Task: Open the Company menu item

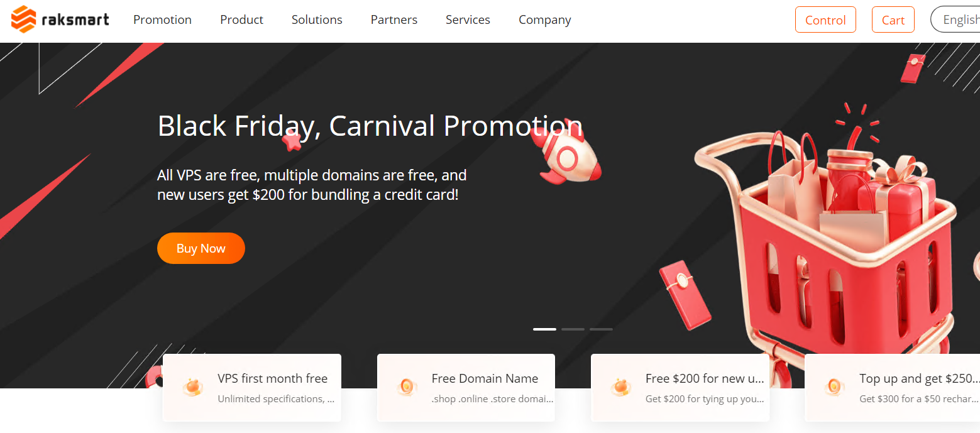Action: pyautogui.click(x=545, y=20)
